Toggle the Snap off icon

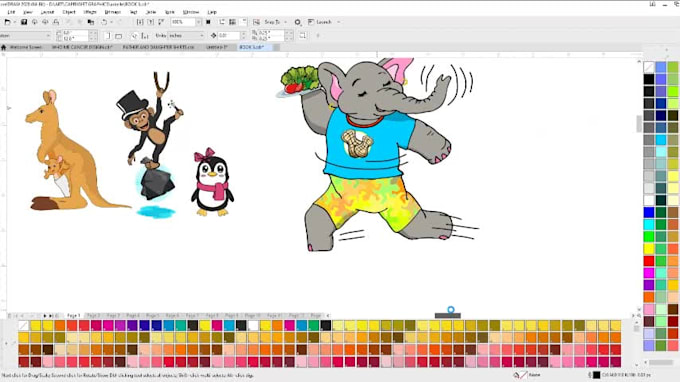point(257,22)
